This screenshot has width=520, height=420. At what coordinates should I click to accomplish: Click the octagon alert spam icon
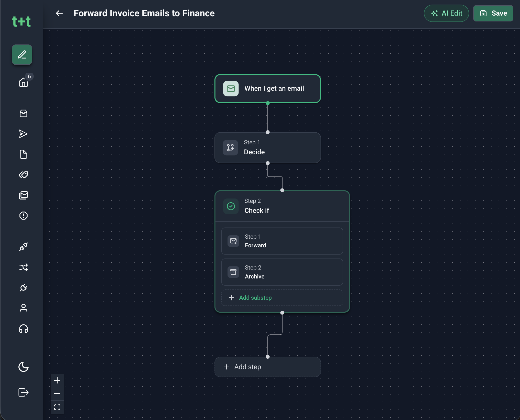[x=24, y=216]
